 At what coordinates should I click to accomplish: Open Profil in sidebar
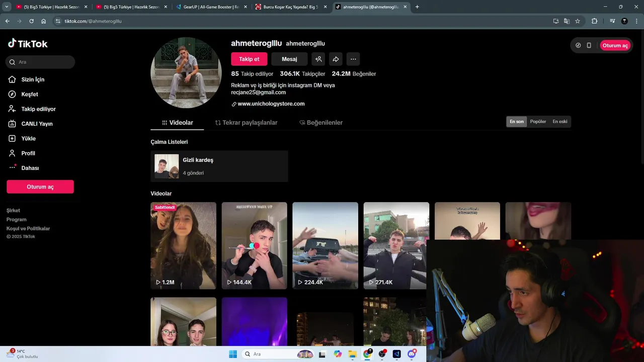[28, 153]
